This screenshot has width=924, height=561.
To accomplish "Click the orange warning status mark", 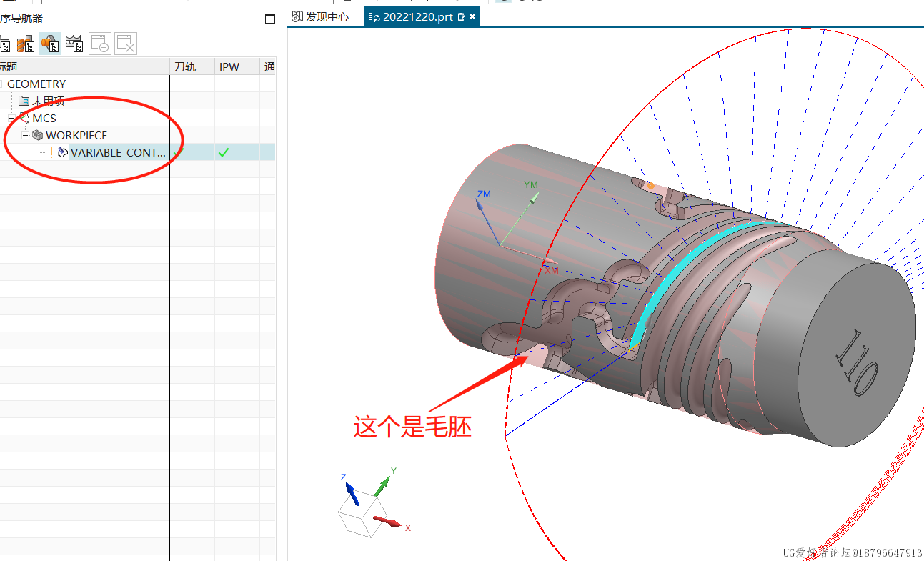I will (x=51, y=152).
